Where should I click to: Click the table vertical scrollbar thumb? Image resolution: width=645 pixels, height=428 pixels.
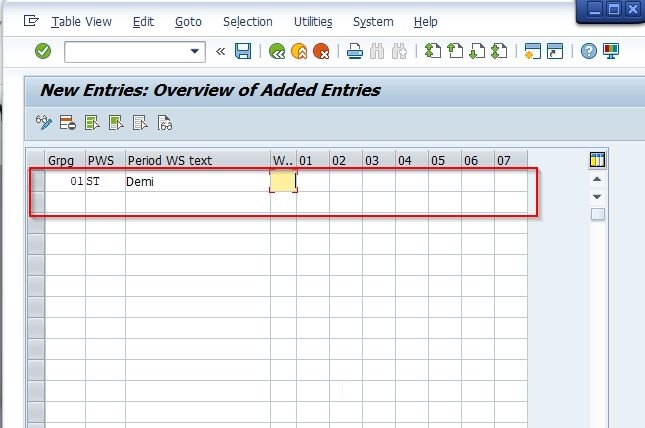[x=598, y=214]
